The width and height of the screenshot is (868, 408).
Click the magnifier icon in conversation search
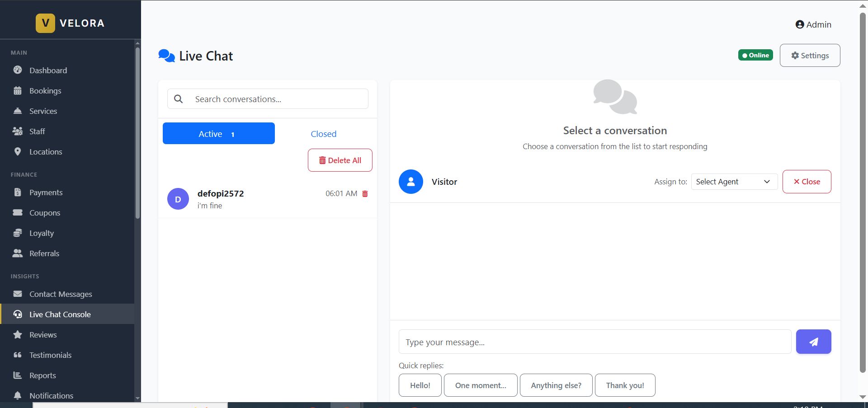[179, 99]
